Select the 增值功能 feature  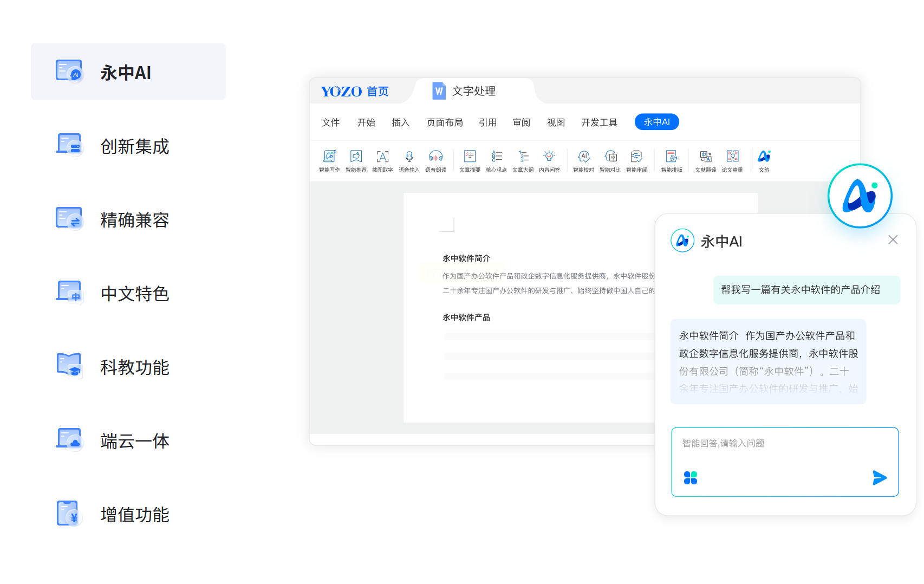tap(128, 515)
